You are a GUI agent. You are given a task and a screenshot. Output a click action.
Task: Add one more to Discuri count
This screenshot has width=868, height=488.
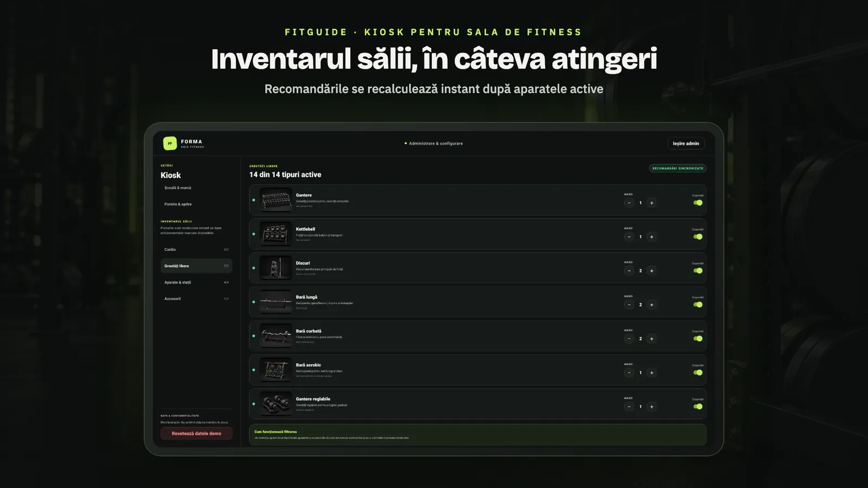point(652,271)
